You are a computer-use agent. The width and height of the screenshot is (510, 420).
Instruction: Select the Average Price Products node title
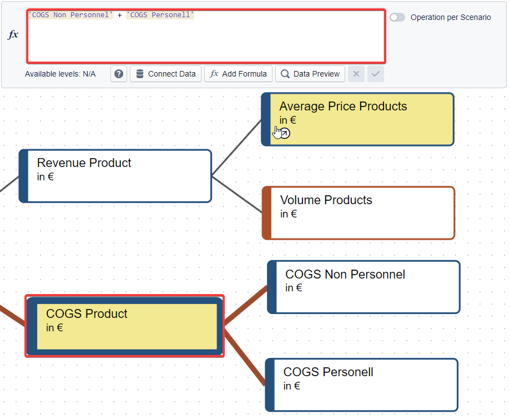[x=343, y=107]
